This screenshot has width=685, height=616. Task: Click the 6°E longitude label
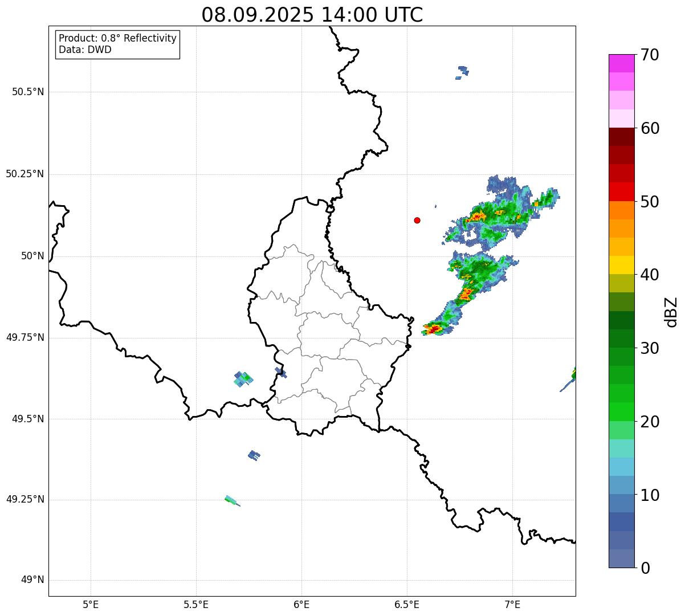[301, 605]
